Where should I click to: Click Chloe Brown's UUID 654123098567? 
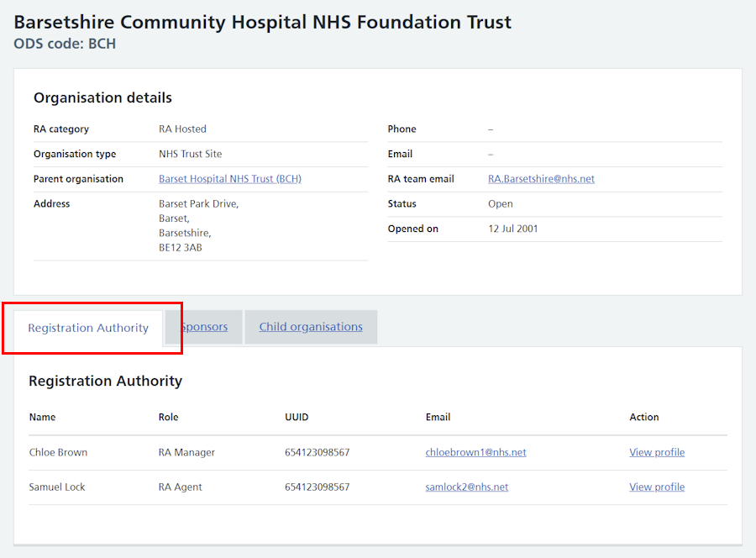[x=318, y=452]
